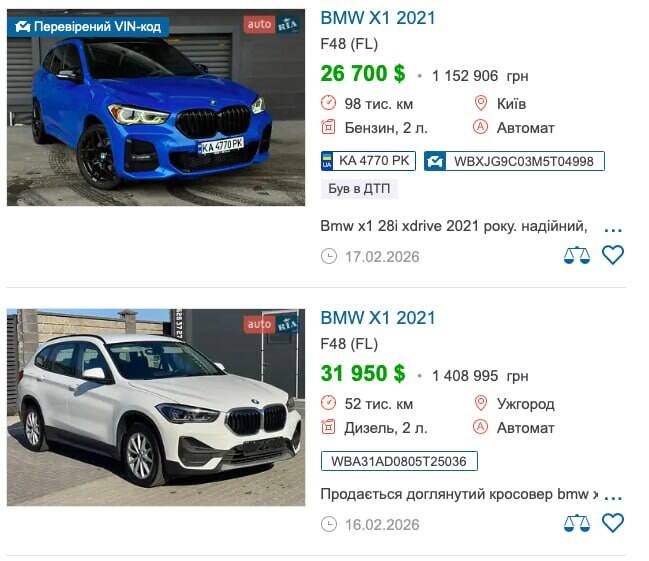Expand description of Bmw x1 28i xdrive
Image resolution: width=649 pixels, height=561 pixels.
(613, 230)
